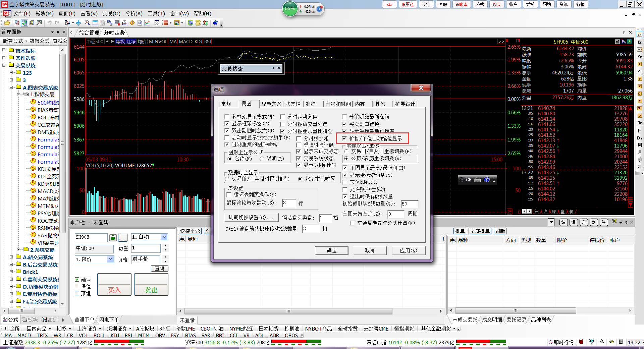Toggle the 价格/单位自动缩位显示 checkbox
Image resolution: width=644 pixels, height=349 pixels.
(x=344, y=138)
